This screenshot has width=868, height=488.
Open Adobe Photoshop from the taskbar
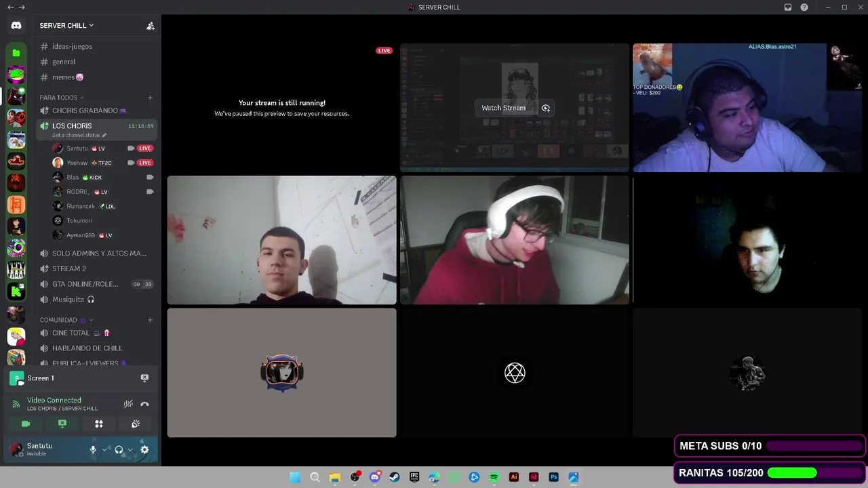pos(553,477)
